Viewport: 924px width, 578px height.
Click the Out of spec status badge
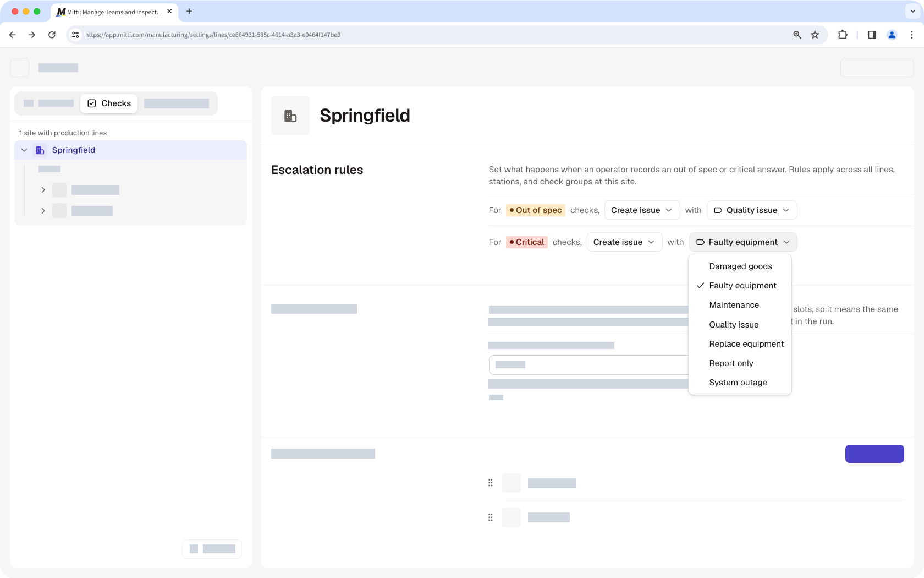(x=536, y=210)
